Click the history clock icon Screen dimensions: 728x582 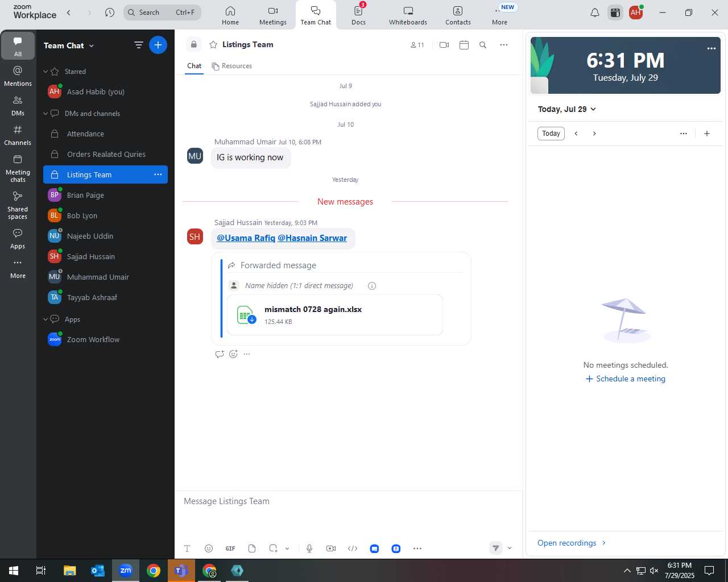pos(110,13)
